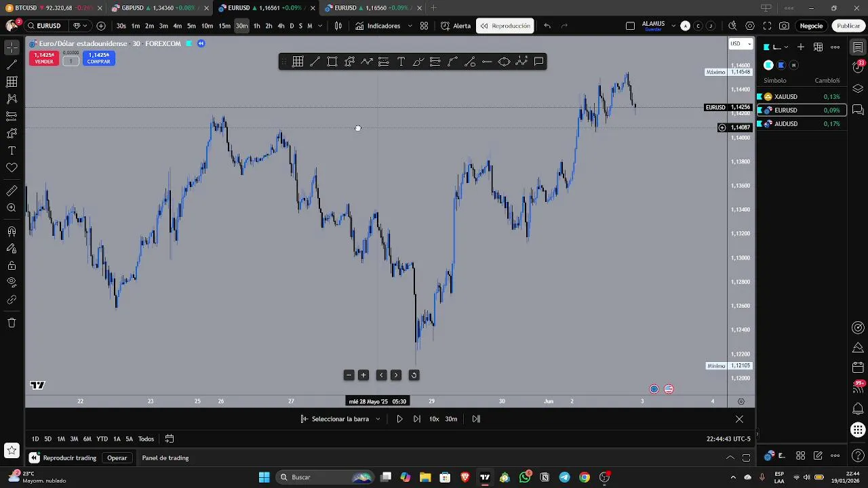Select horizontal line tool in floating toolbar
The image size is (868, 488).
(x=487, y=62)
